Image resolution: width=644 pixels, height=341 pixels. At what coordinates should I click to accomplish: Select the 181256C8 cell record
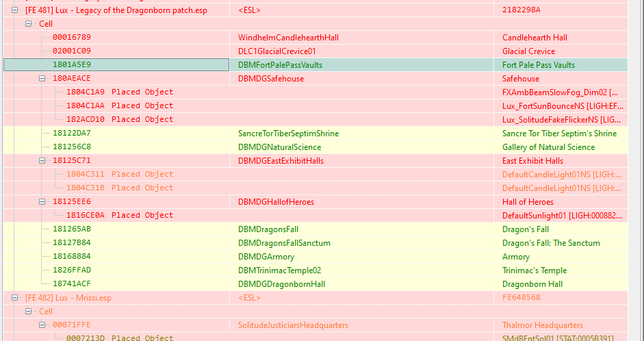click(71, 147)
